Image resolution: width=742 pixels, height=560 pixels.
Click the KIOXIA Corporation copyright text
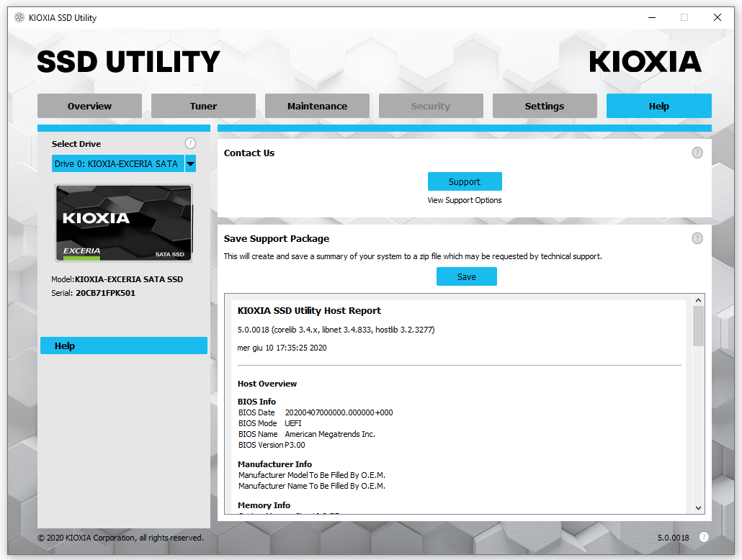[x=121, y=538]
